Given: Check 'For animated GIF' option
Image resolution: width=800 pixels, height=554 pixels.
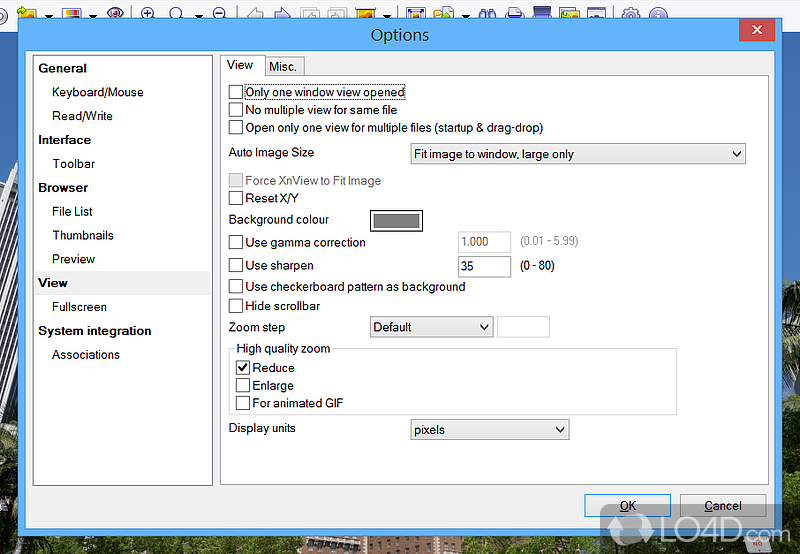Looking at the screenshot, I should point(242,403).
